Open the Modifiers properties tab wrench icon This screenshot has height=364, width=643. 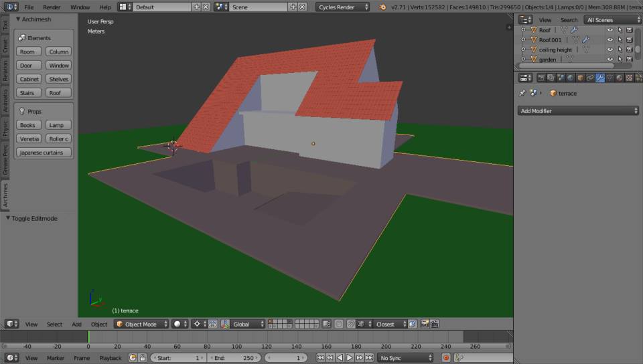click(x=599, y=78)
